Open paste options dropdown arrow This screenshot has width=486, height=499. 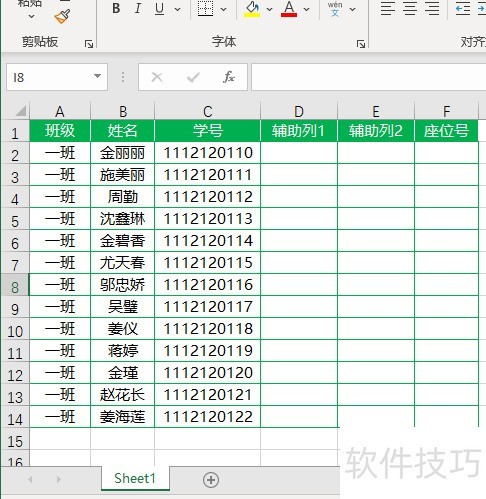(31, 16)
